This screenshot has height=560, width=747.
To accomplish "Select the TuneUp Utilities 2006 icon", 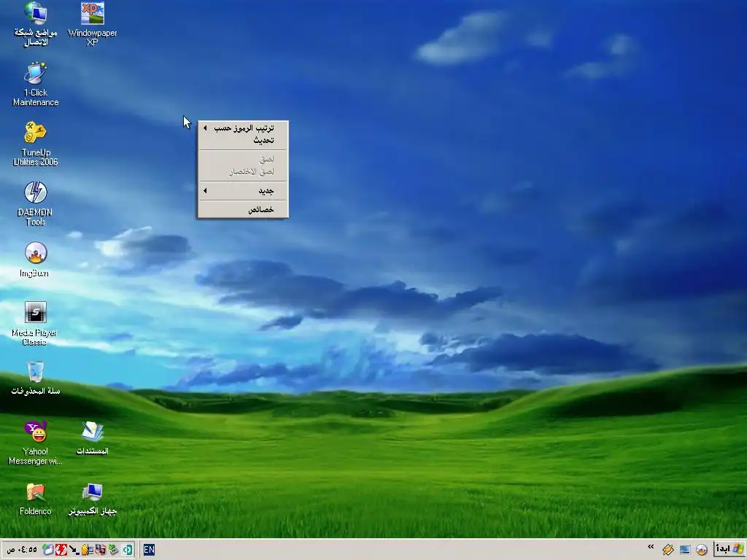I will click(x=36, y=144).
